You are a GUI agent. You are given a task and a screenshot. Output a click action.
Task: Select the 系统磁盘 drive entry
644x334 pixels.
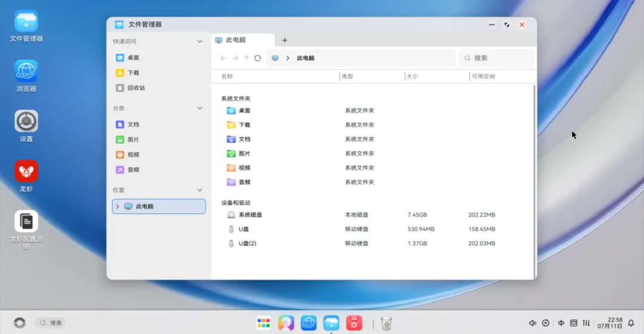pos(374,215)
